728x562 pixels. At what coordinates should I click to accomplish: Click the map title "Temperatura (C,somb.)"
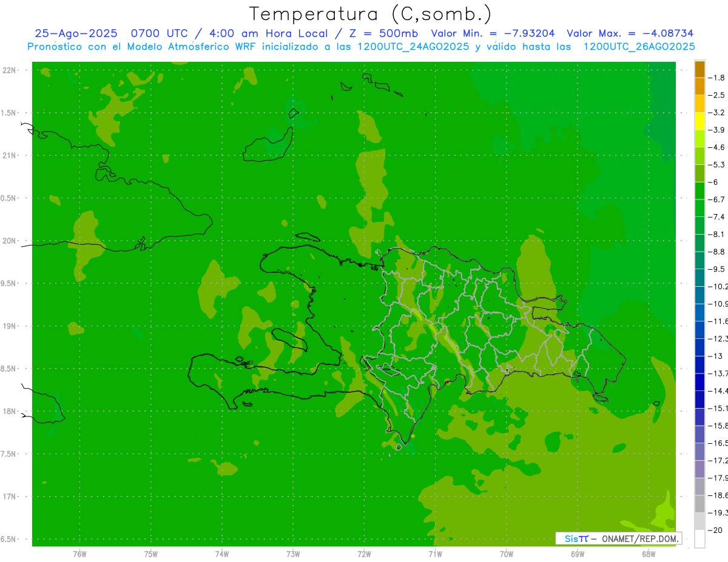click(x=370, y=14)
